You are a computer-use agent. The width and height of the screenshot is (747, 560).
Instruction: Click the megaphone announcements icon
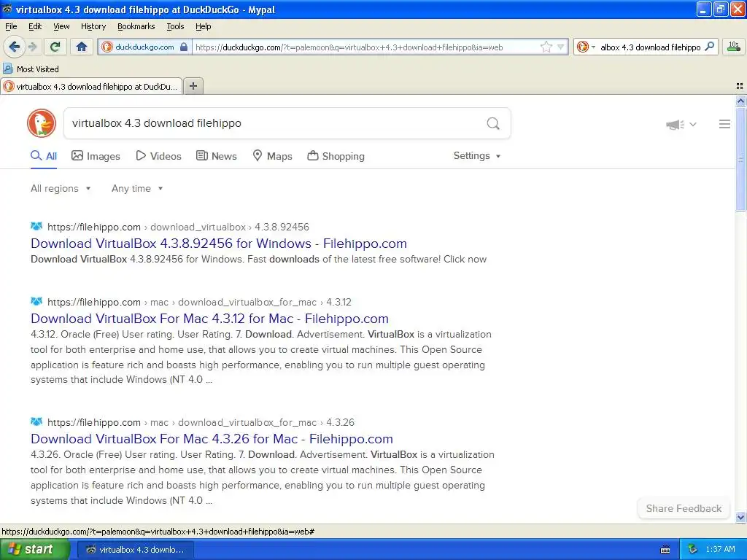pyautogui.click(x=675, y=125)
